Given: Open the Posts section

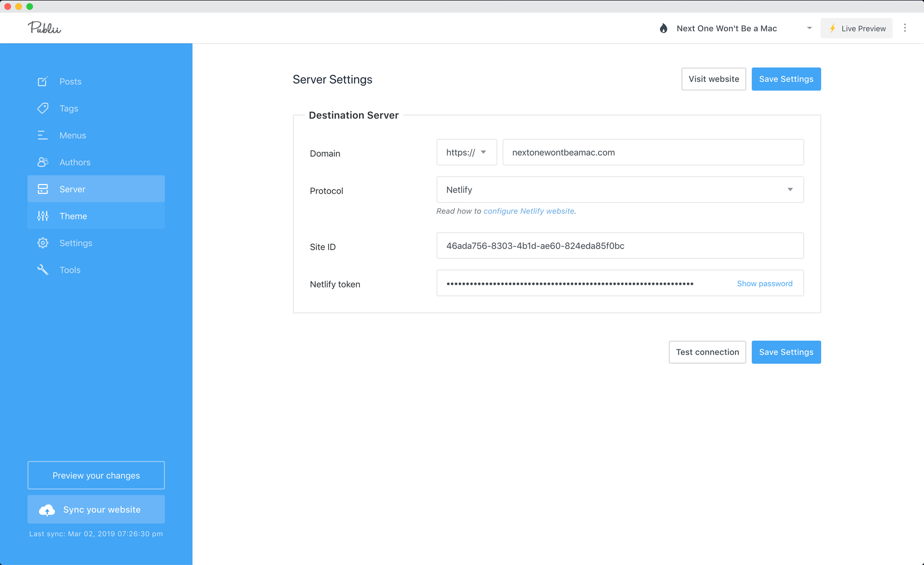Looking at the screenshot, I should pos(96,82).
